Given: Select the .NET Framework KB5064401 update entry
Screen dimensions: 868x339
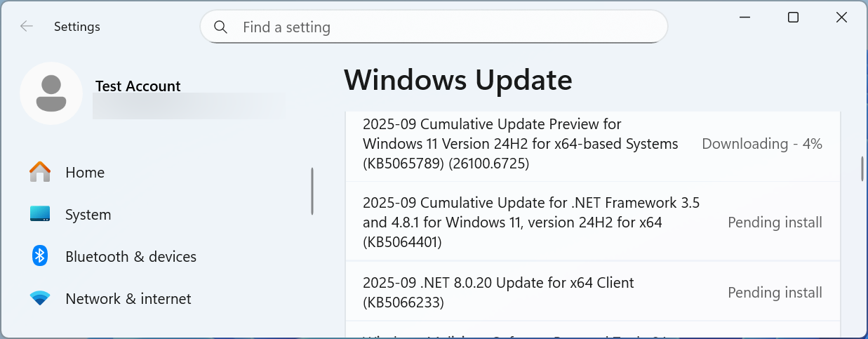Looking at the screenshot, I should click(531, 222).
